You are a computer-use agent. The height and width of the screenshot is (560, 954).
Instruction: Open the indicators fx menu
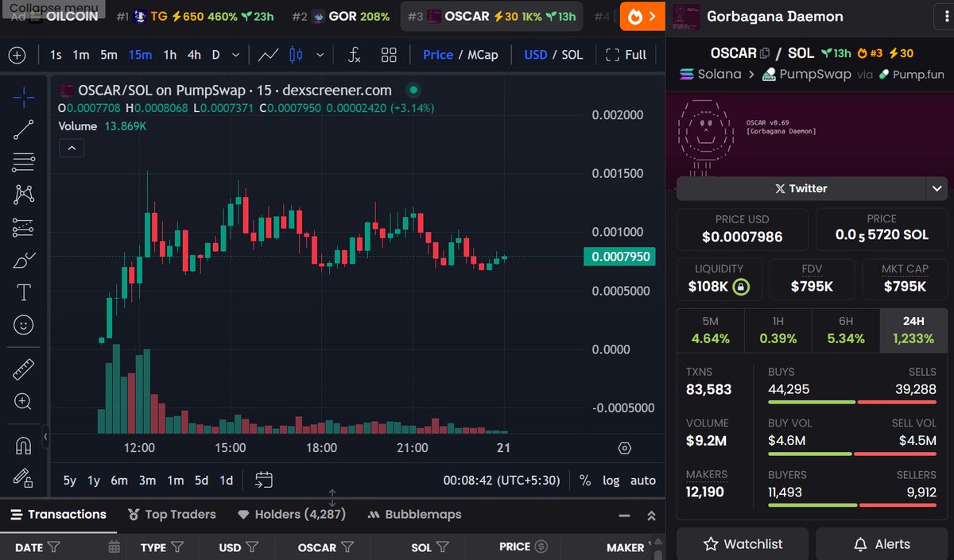pyautogui.click(x=355, y=55)
